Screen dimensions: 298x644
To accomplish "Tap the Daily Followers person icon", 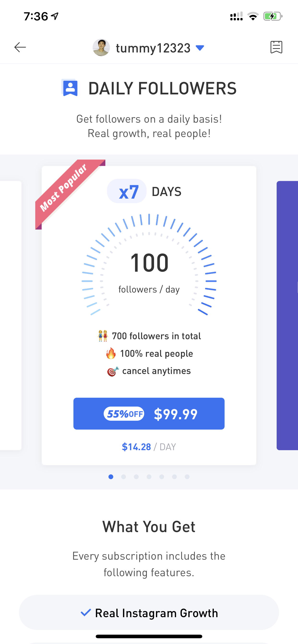I will pos(70,88).
